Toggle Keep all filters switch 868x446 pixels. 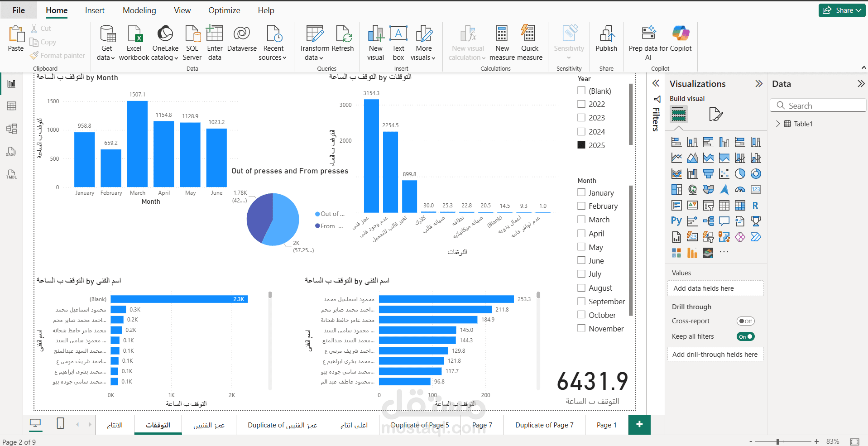point(745,336)
